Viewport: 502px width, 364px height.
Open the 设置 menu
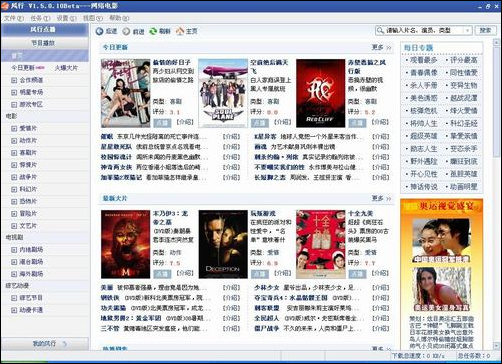[66, 18]
